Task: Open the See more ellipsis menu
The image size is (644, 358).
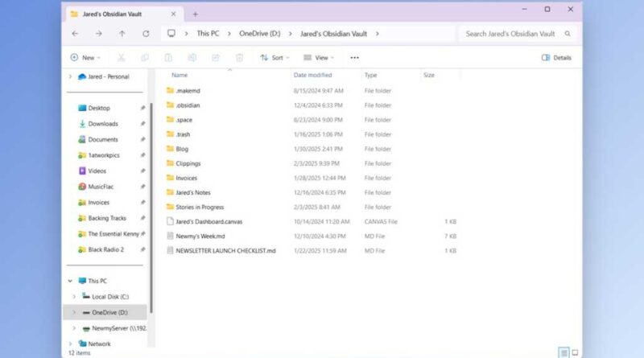Action: [x=354, y=58]
